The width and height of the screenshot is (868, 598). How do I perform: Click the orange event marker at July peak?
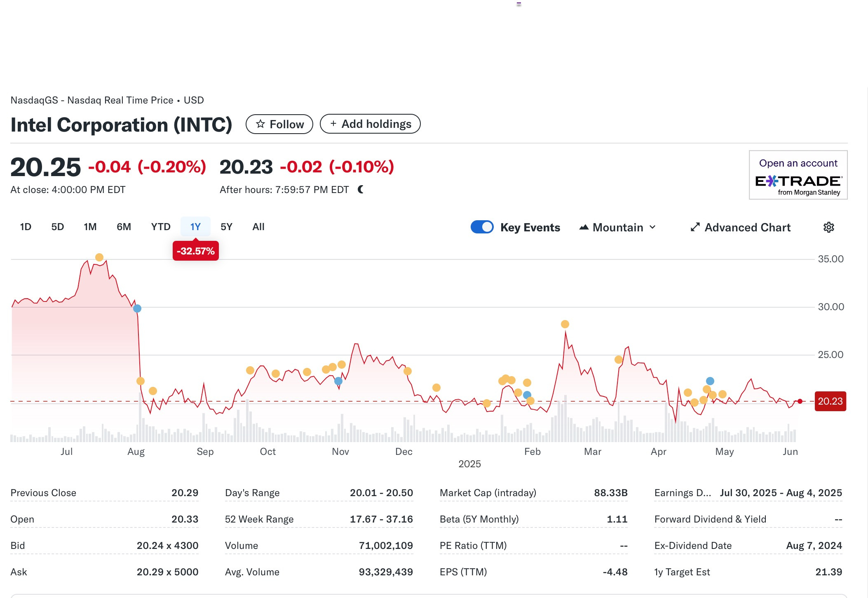click(99, 257)
